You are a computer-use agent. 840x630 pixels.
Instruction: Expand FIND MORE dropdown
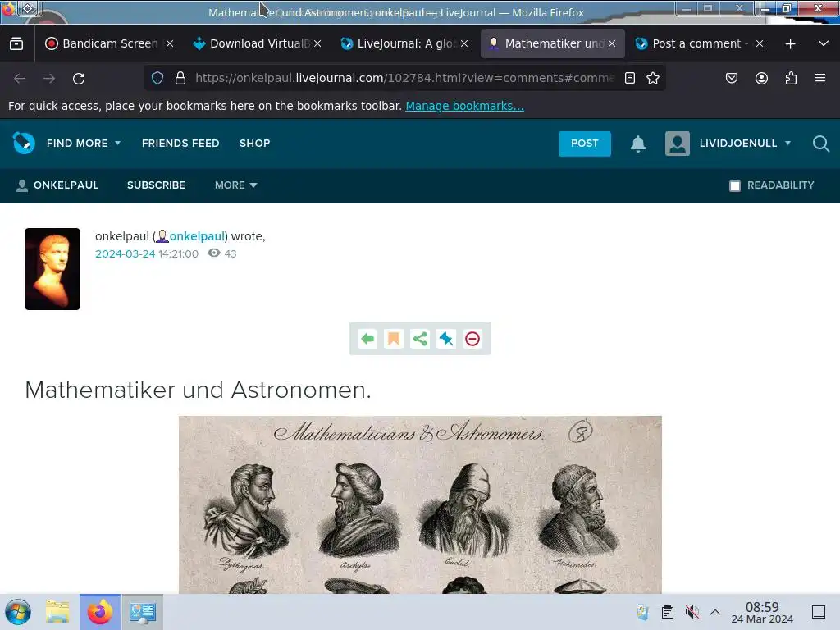pyautogui.click(x=84, y=144)
